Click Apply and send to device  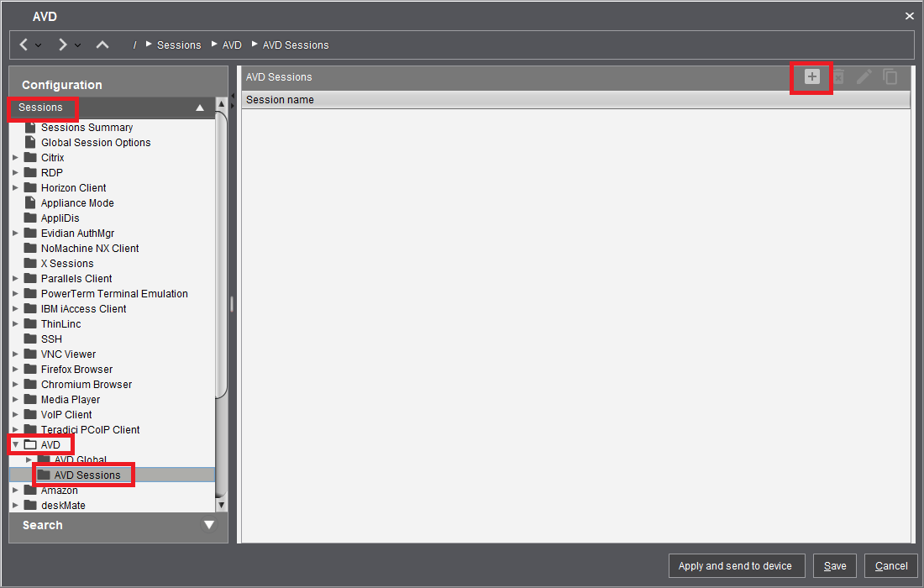[x=735, y=566]
